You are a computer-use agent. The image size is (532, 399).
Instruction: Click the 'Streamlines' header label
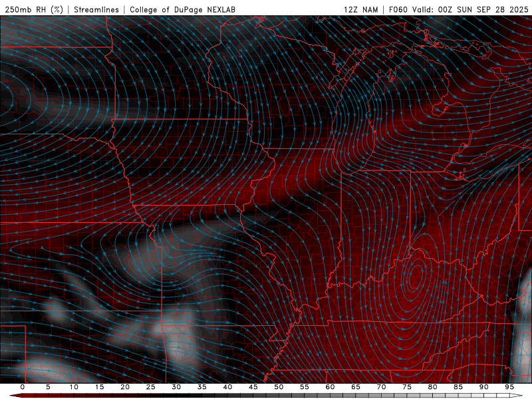(x=96, y=9)
